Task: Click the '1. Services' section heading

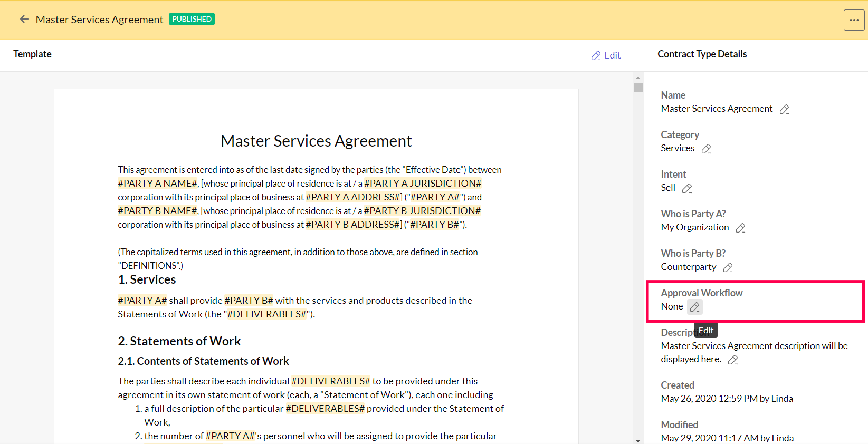Action: (x=147, y=279)
